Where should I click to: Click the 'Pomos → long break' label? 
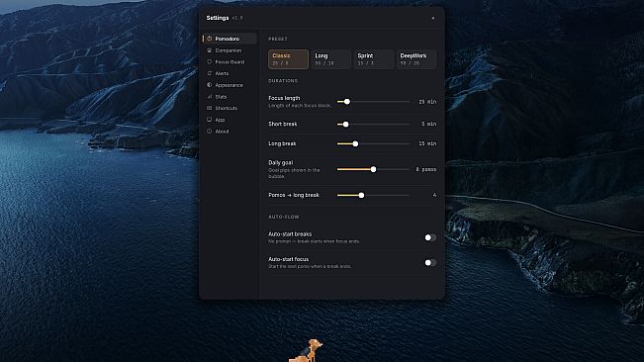point(294,195)
